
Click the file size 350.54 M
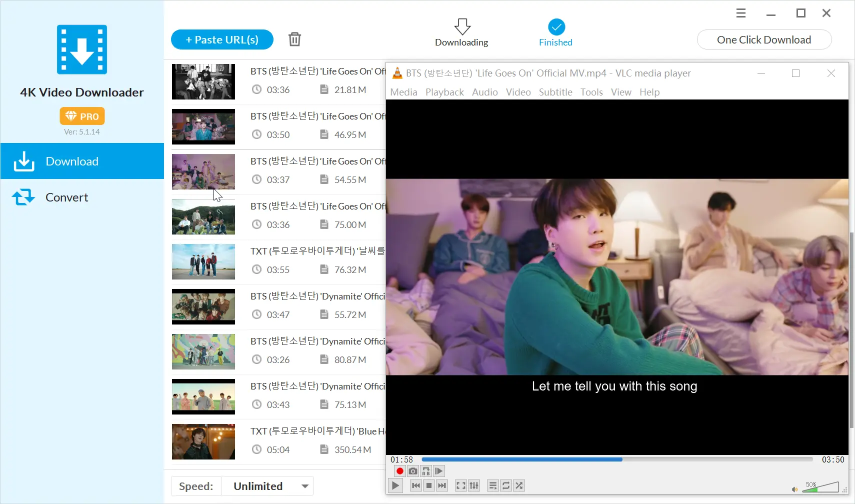(x=352, y=449)
